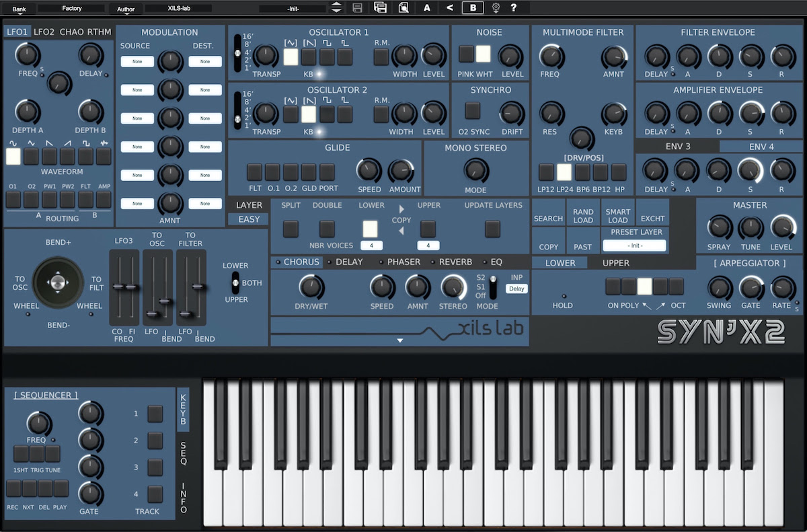Screen dimensions: 807x532
Task: Select the sawtooth wave for Oscillator 2
Action: (309, 114)
